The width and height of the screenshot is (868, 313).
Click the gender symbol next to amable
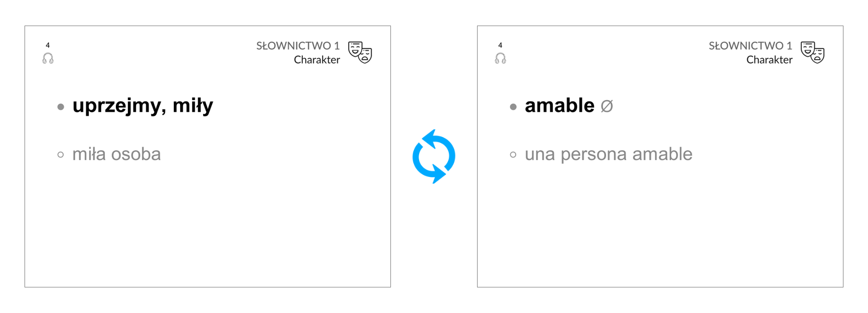pyautogui.click(x=607, y=106)
